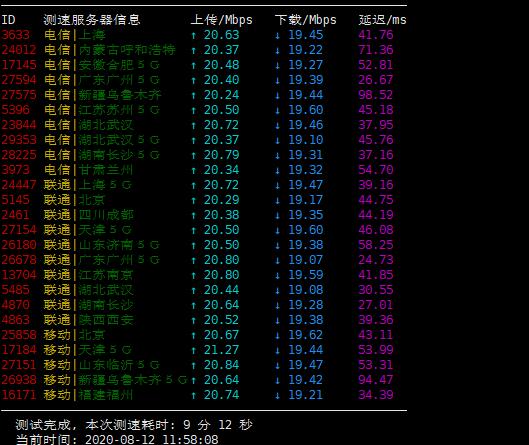Click latency value "34.39"
The height and width of the screenshot is (445, 529).
376,395
